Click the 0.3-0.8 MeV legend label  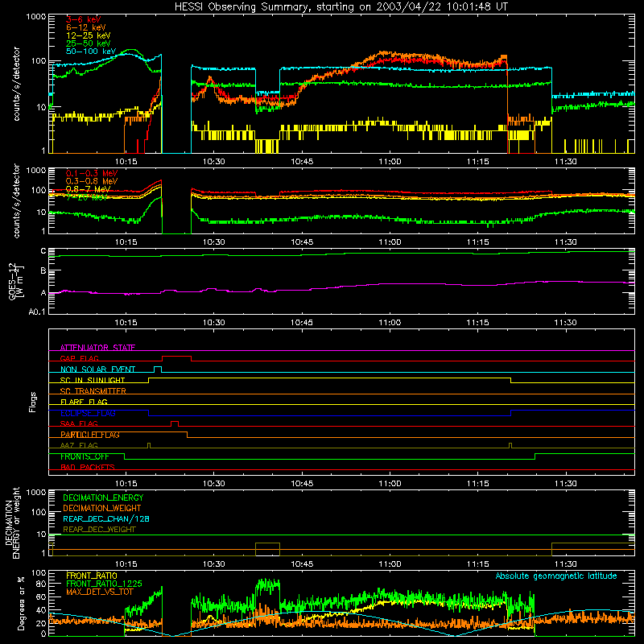[92, 181]
